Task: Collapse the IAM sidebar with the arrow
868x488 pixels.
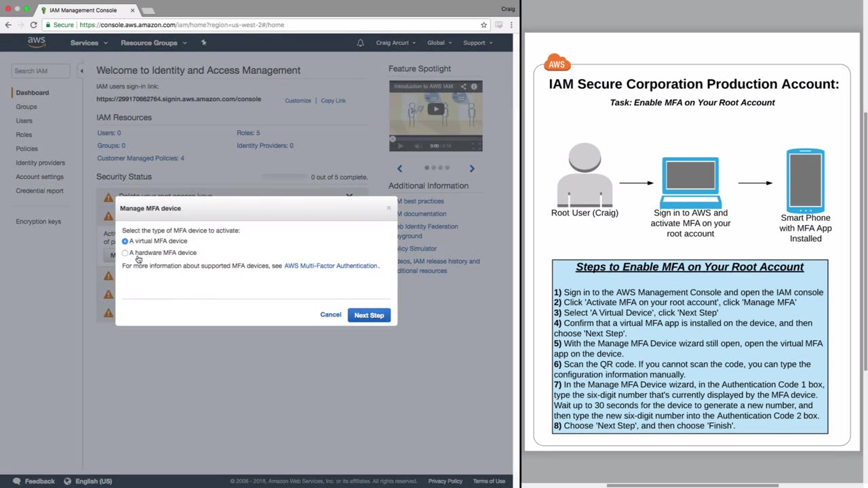Action: click(81, 70)
